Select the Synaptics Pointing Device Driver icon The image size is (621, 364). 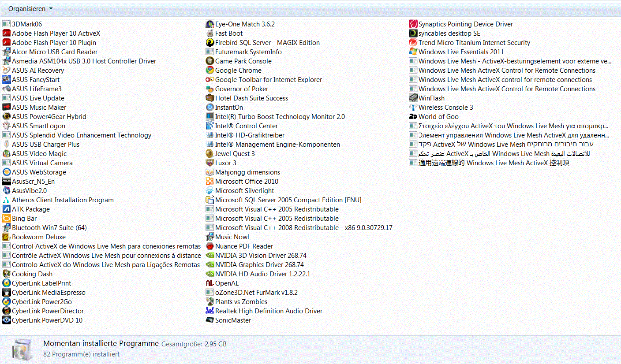click(x=413, y=24)
